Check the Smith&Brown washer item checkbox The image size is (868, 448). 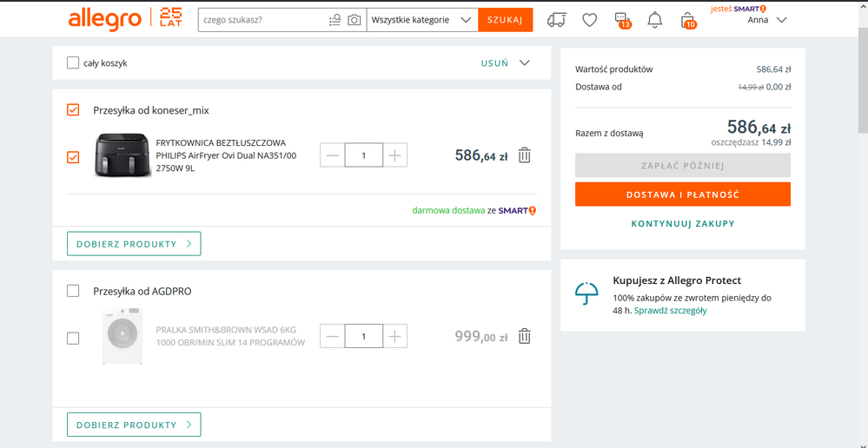[72, 338]
